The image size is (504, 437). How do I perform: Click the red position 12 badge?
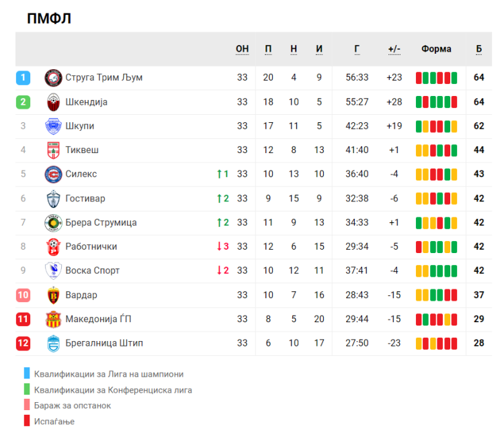coord(23,343)
